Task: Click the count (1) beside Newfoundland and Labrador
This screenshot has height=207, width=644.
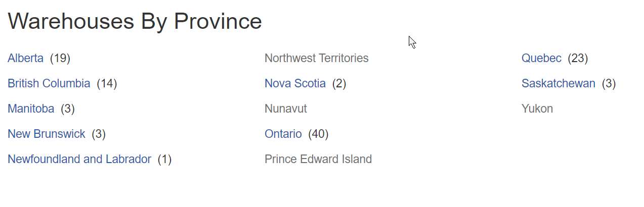Action: (x=164, y=159)
